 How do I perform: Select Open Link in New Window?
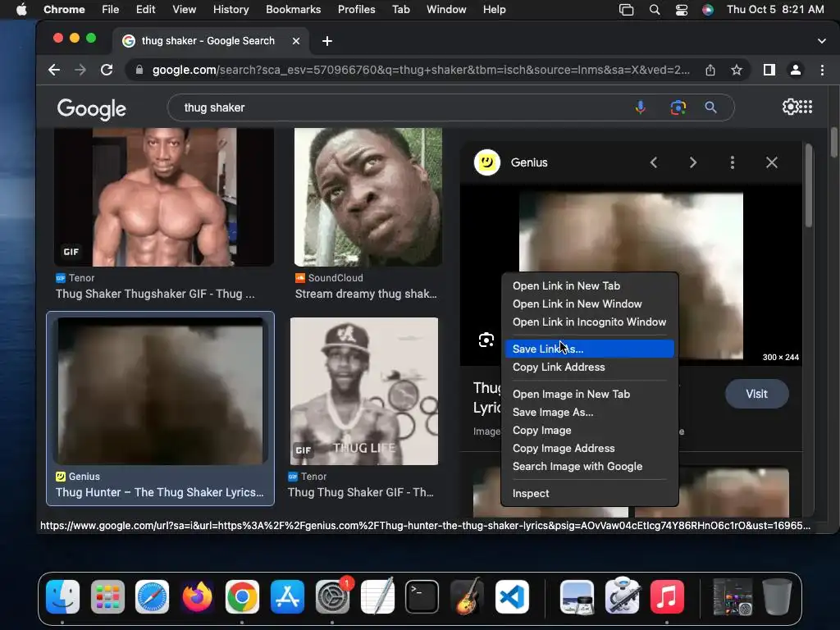coord(589,304)
